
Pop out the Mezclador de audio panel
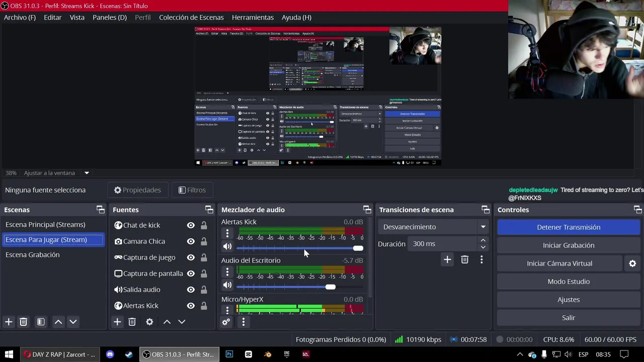tap(367, 210)
